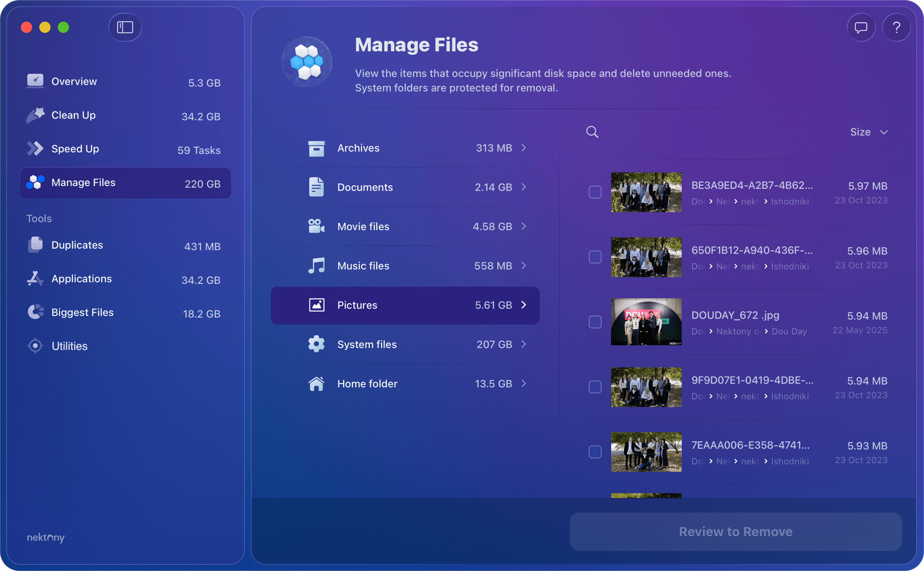Open the Movie files category
Screen dimensions: 924x571
click(x=405, y=227)
